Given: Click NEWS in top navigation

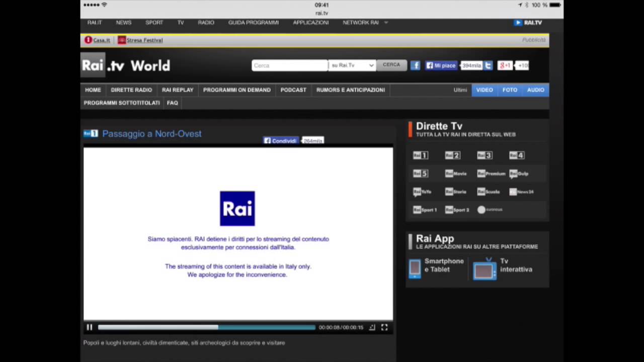Looking at the screenshot, I should click(124, 23).
